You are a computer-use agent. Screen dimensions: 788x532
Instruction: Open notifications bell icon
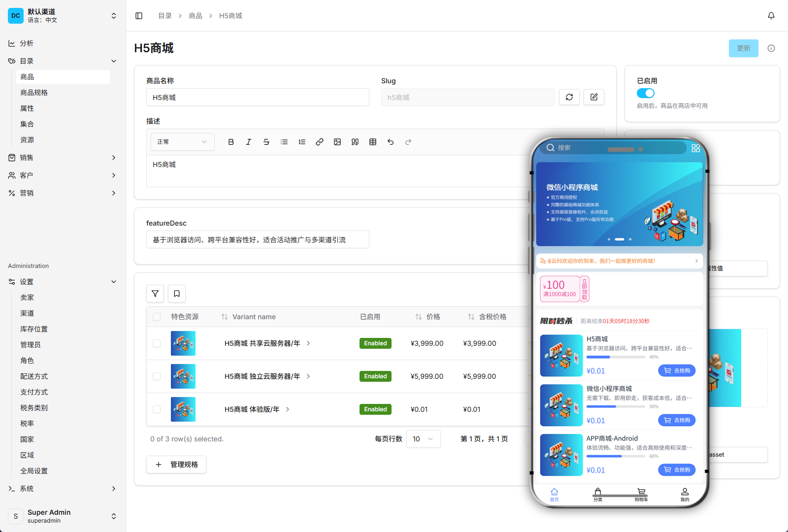pyautogui.click(x=771, y=16)
